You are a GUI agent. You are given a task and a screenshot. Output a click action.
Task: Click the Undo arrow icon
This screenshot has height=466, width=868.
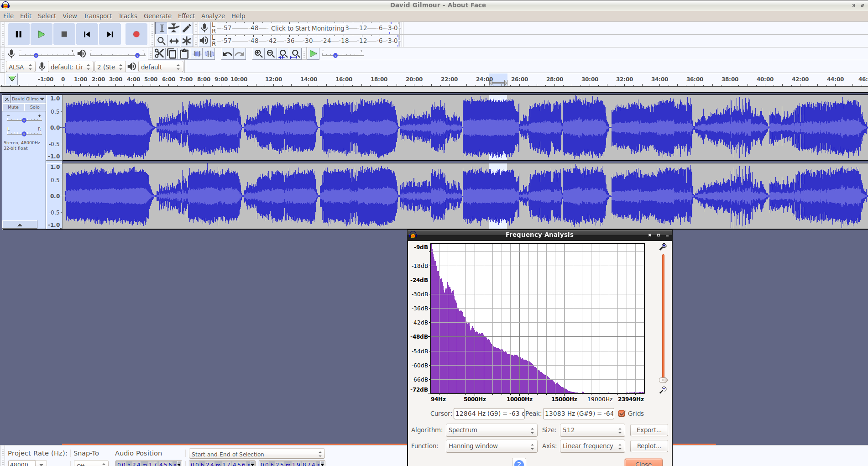(x=227, y=54)
